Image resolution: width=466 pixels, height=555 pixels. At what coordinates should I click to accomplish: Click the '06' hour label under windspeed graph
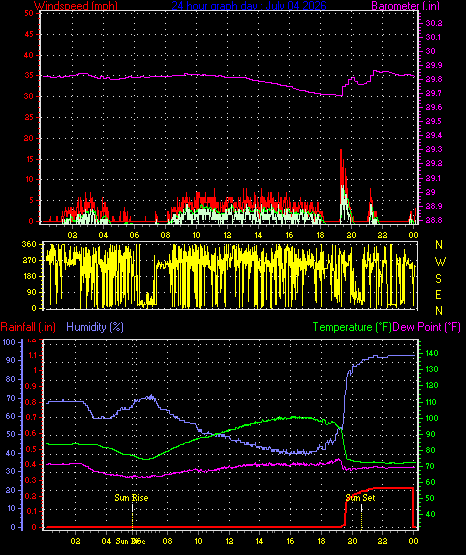[134, 235]
